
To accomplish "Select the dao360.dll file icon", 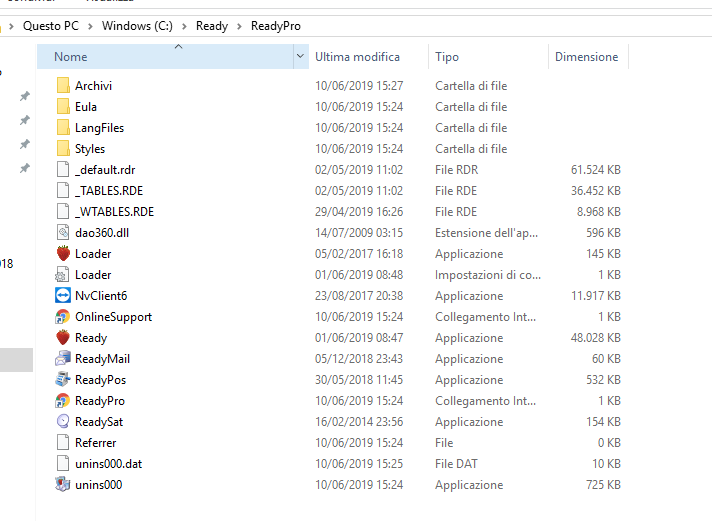I will tap(63, 233).
